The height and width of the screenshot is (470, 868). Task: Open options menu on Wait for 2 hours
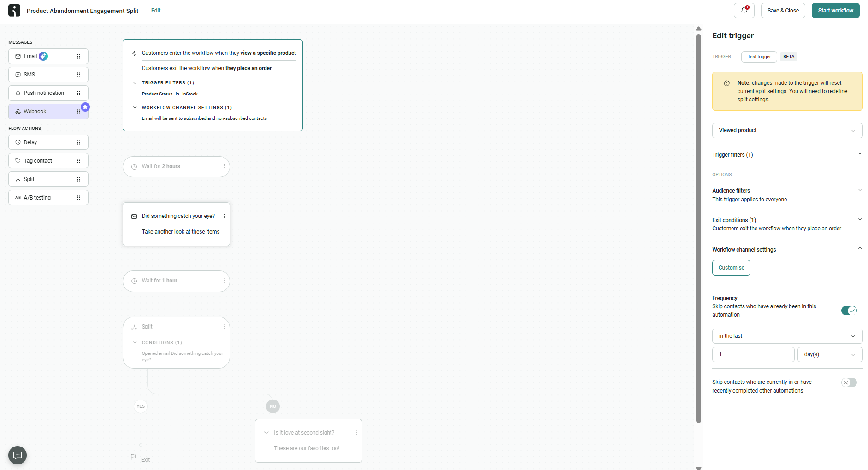click(x=225, y=166)
